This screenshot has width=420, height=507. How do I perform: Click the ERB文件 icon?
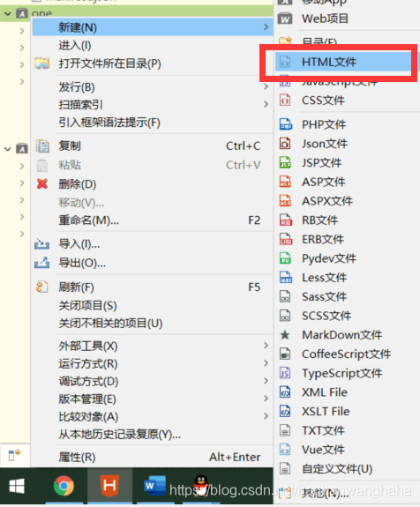point(285,239)
